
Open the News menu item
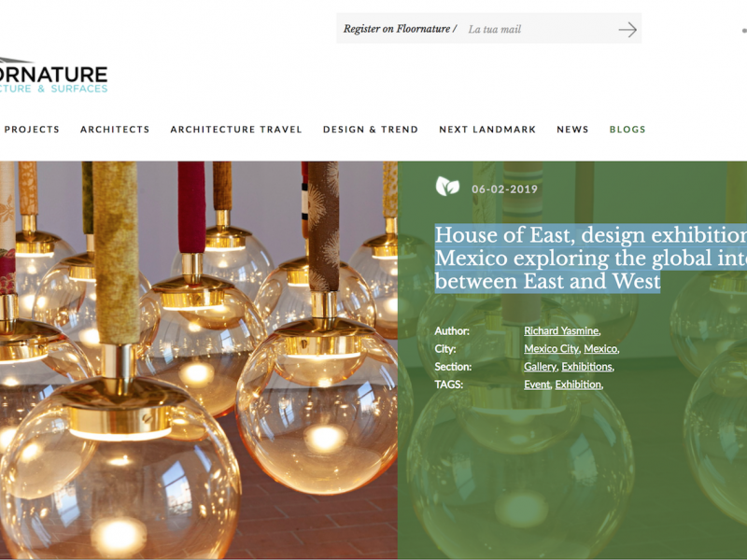coord(572,129)
